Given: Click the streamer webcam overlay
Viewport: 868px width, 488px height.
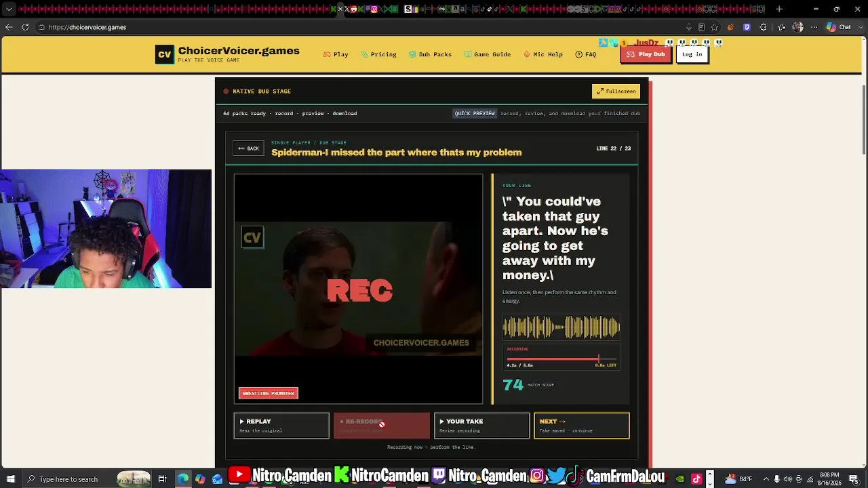Looking at the screenshot, I should (x=106, y=229).
